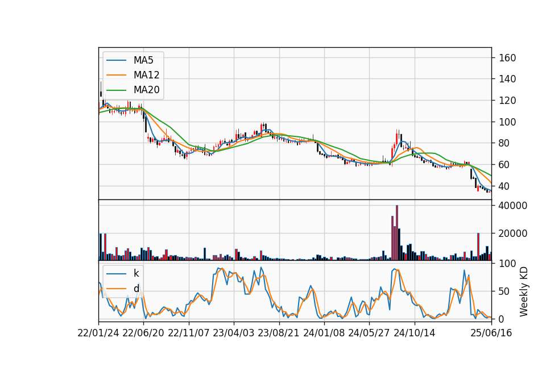Click the 80 price axis label
This screenshot has width=546, height=392.
tap(504, 143)
